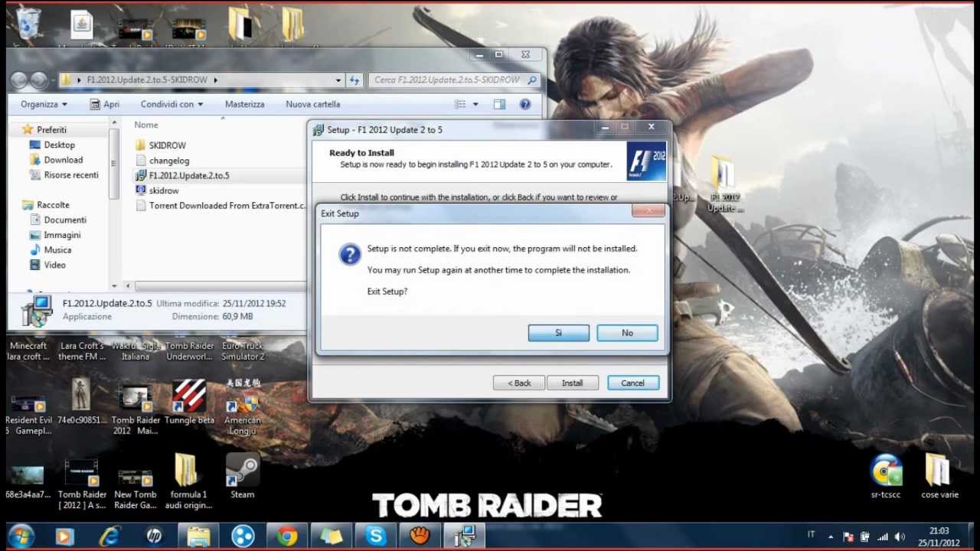Switch to Windows Explorer taskbar button
980x551 pixels.
click(198, 536)
